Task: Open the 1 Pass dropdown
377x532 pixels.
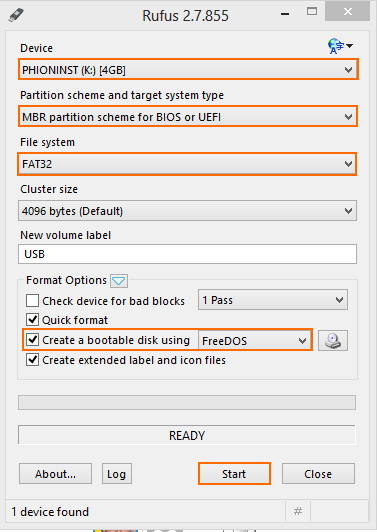Action: 273,300
